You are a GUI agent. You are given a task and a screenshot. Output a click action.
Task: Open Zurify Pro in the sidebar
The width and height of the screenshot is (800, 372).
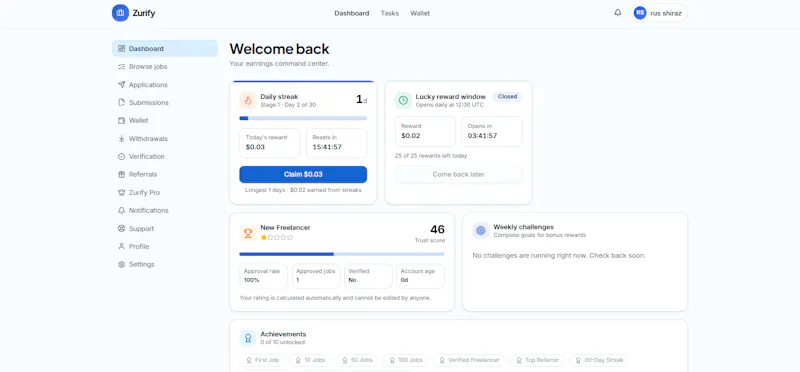coord(165,193)
